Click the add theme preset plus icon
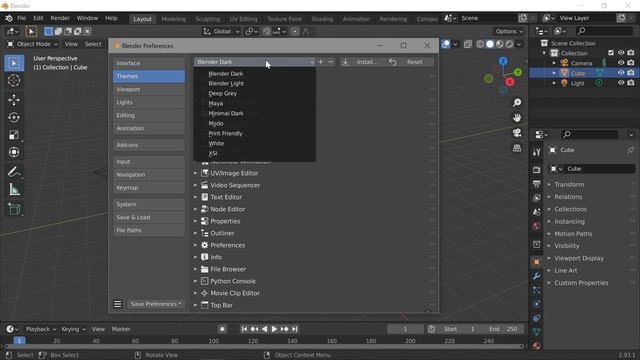The width and height of the screenshot is (640, 360). click(321, 62)
